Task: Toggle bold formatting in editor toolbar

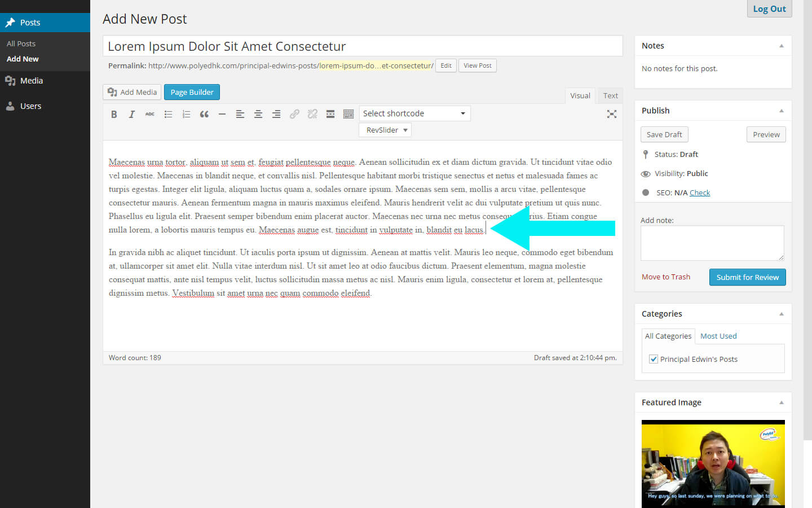Action: [x=114, y=114]
